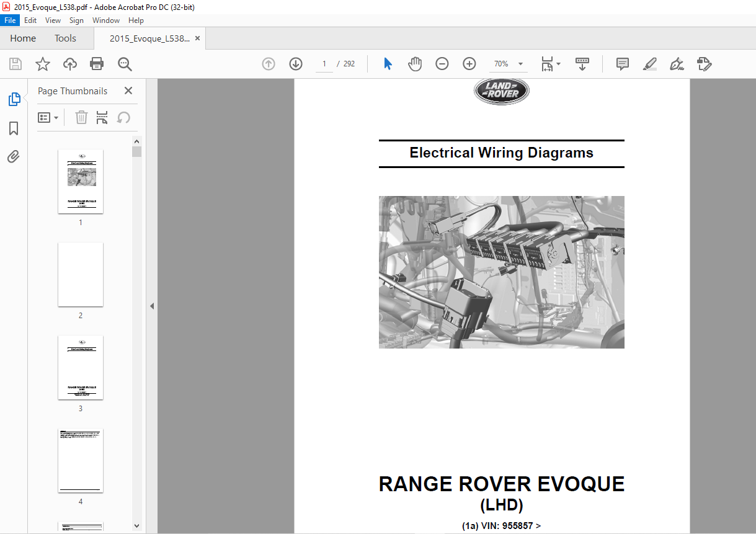Screen dimensions: 756x534
Task: Bookmark this file with the star icon
Action: 42,64
